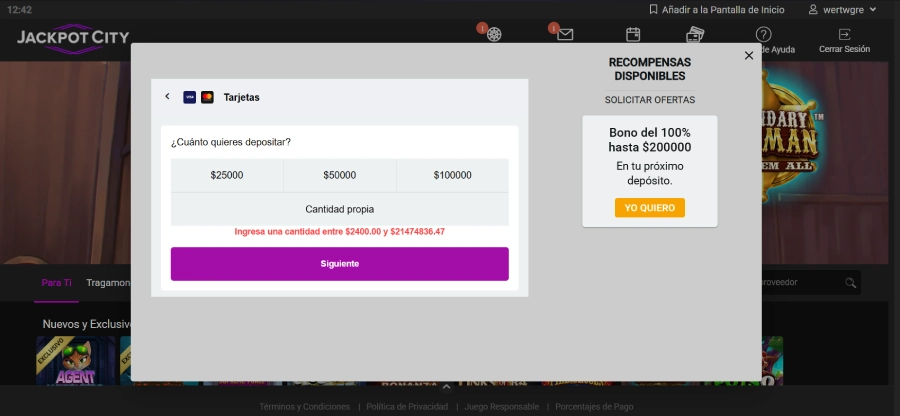Viewport: 900px width, 416px height.
Task: Switch to the Para Ti tab
Action: (56, 283)
